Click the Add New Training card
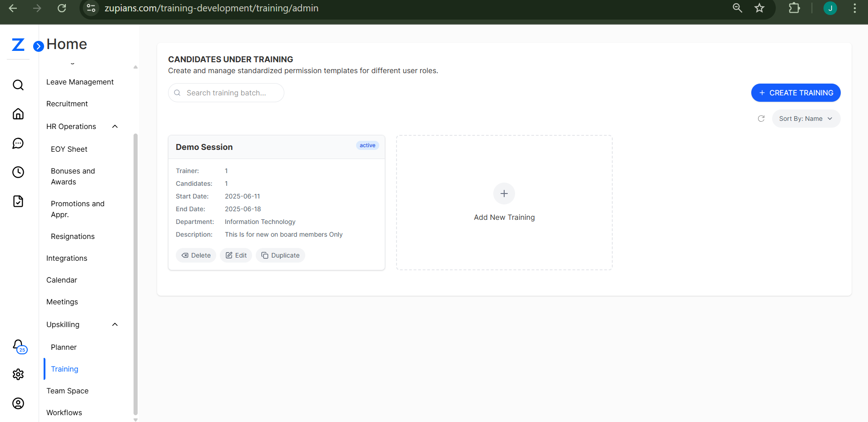The height and width of the screenshot is (422, 868). point(504,203)
